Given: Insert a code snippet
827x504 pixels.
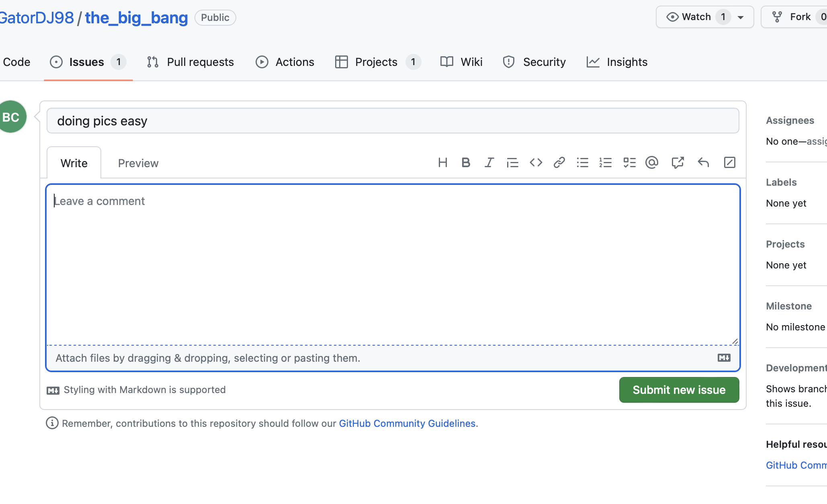Looking at the screenshot, I should (536, 162).
